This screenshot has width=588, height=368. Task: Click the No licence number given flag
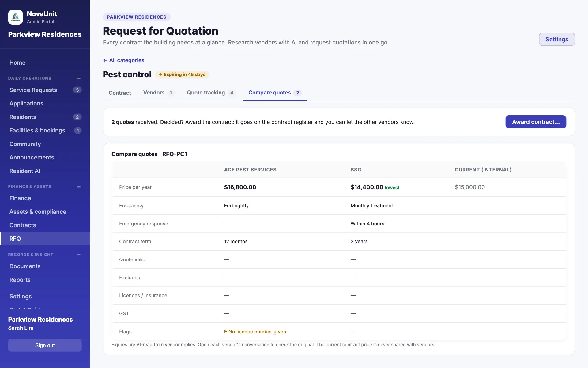255,332
